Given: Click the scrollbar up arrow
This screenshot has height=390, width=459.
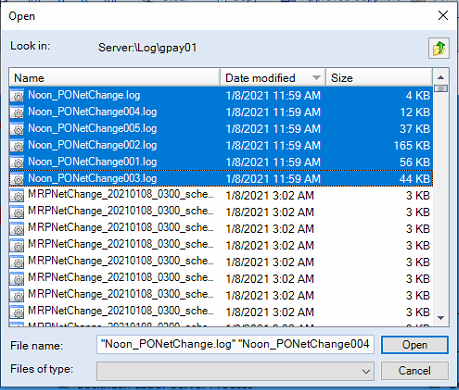Looking at the screenshot, I should click(x=441, y=77).
